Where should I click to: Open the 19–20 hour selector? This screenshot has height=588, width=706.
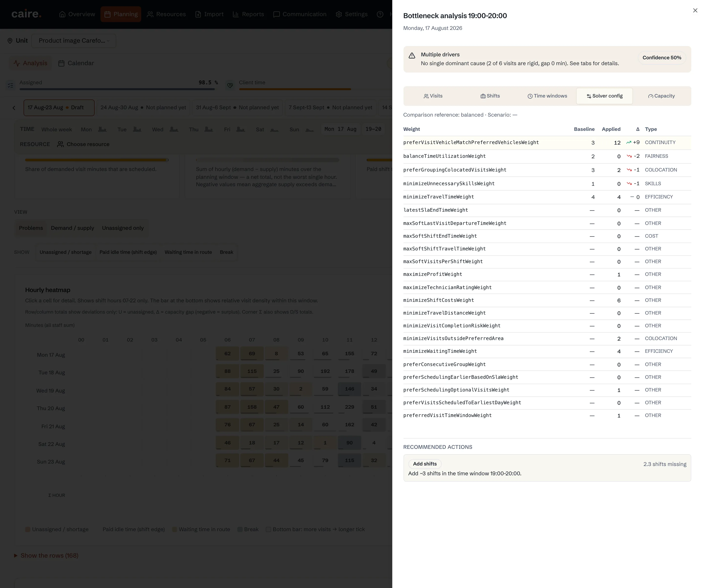click(x=373, y=129)
